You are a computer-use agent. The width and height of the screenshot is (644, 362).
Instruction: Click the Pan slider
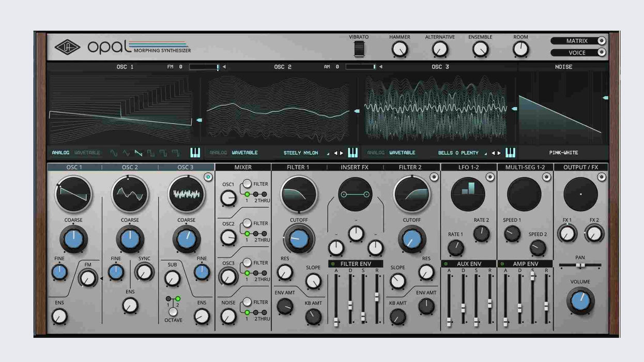pyautogui.click(x=580, y=265)
